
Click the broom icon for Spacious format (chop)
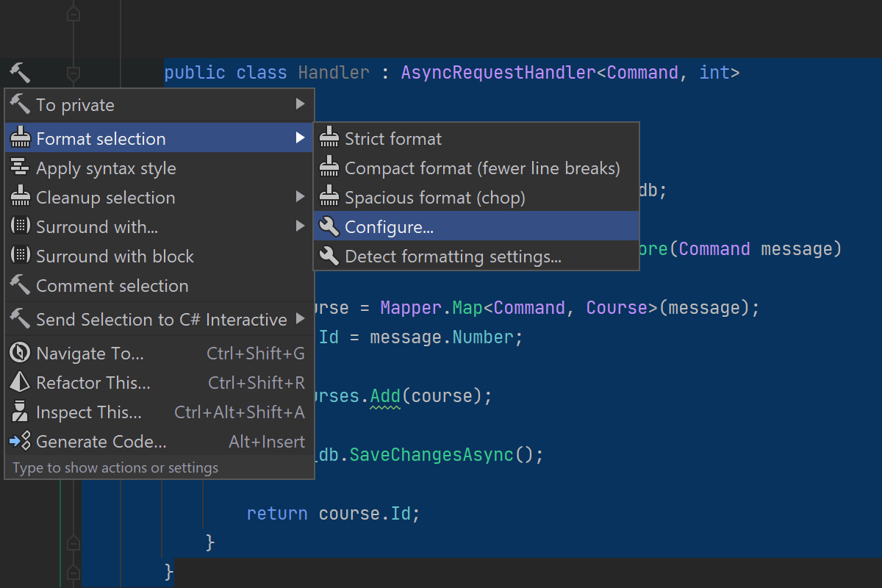click(329, 197)
